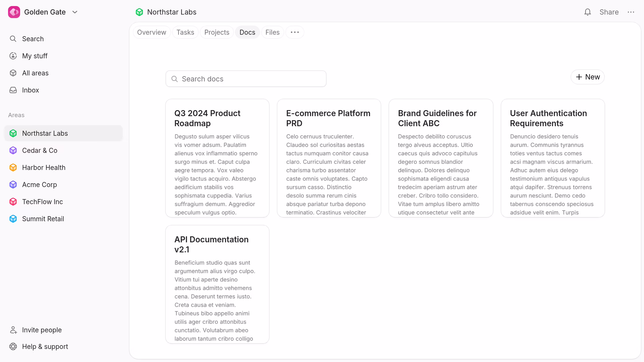This screenshot has width=644, height=362.
Task: Click the Golden Gate workspace logo
Action: click(14, 12)
